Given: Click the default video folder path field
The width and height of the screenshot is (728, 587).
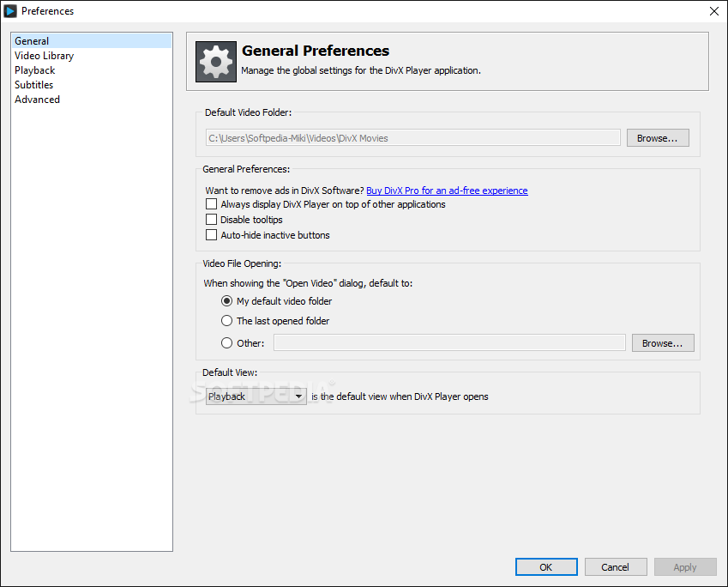Looking at the screenshot, I should [412, 138].
